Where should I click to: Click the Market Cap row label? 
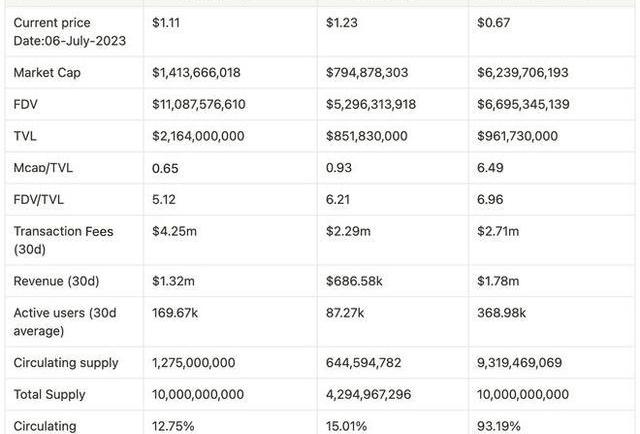[48, 72]
